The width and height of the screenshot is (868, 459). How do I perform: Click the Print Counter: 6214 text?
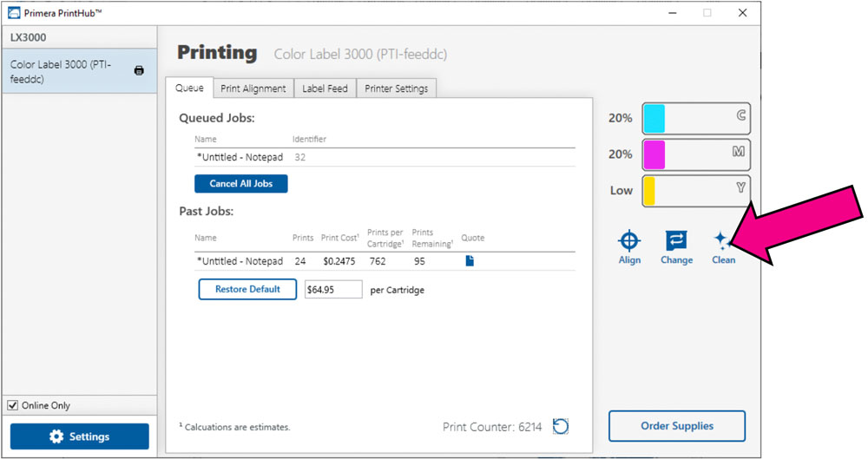point(491,427)
